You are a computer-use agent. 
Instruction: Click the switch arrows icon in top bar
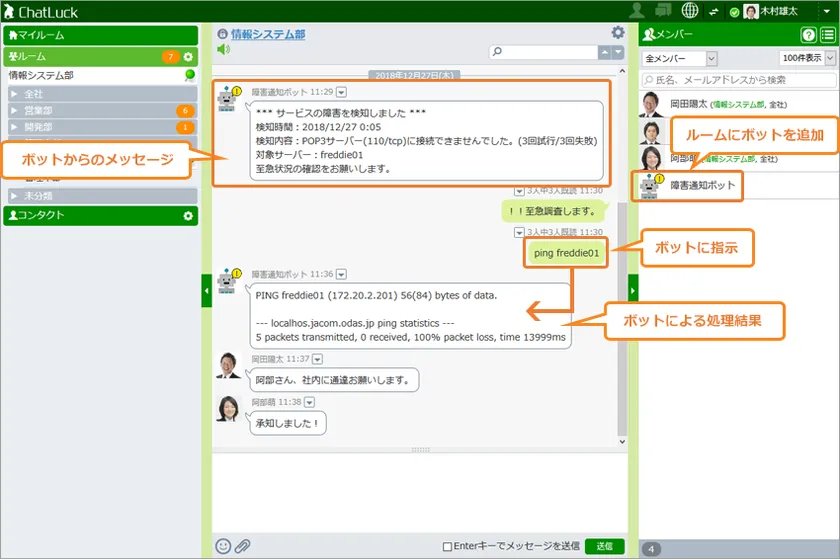point(714,12)
